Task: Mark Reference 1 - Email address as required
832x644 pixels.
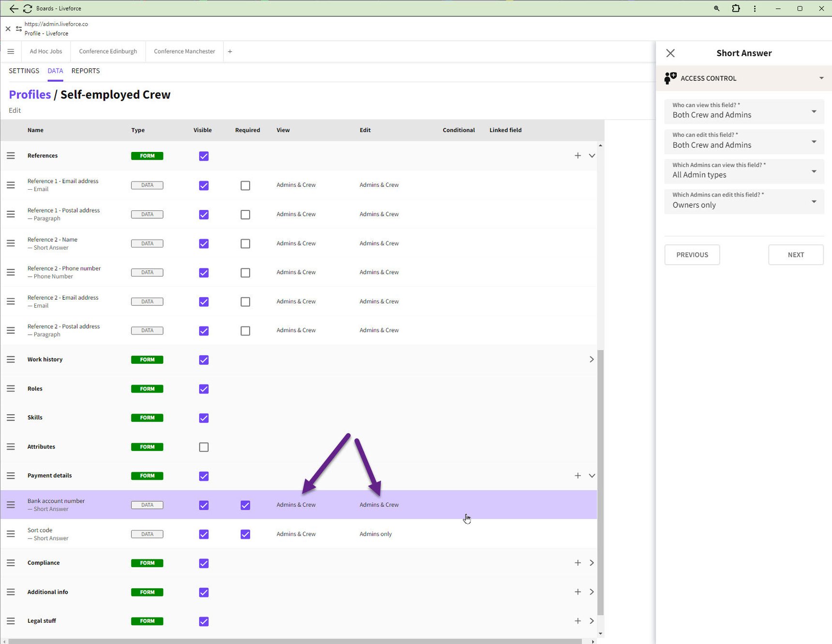Action: 245,185
